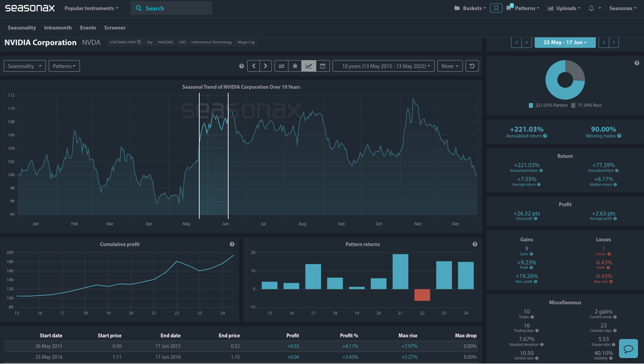Toggle the calendar check icon button
The width and height of the screenshot is (644, 364).
tap(322, 66)
